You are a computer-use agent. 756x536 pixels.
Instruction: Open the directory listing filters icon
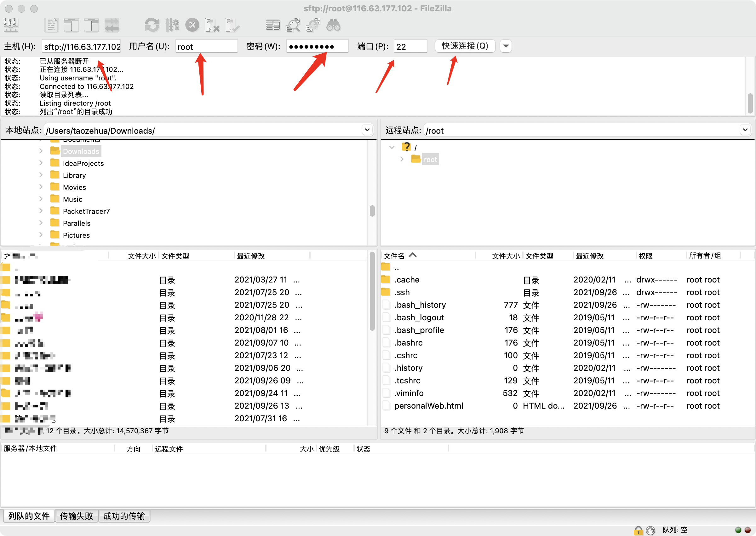pos(273,25)
